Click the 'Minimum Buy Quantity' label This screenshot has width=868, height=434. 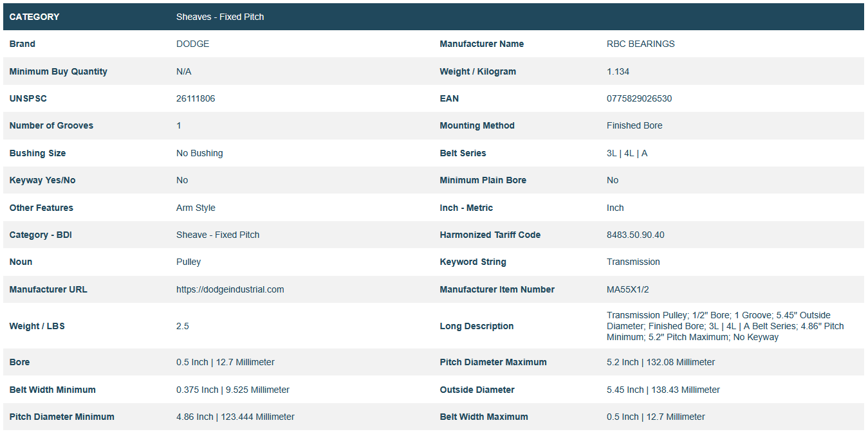point(58,71)
